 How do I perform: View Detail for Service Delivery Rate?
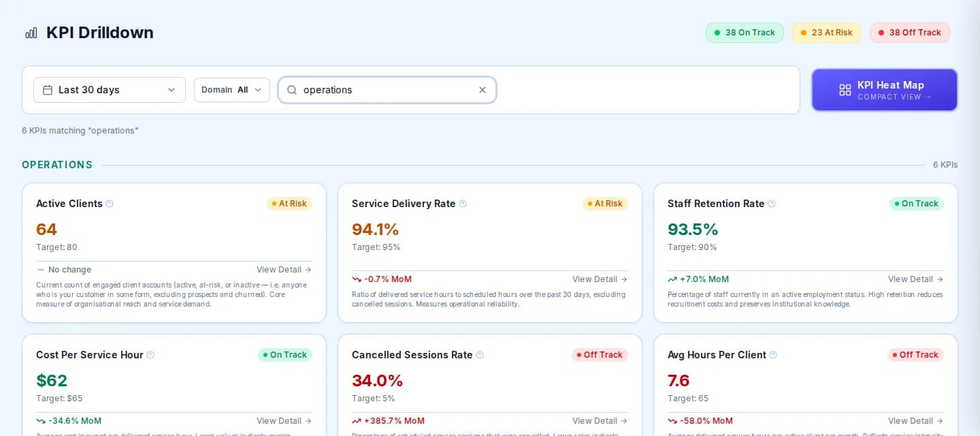point(600,279)
